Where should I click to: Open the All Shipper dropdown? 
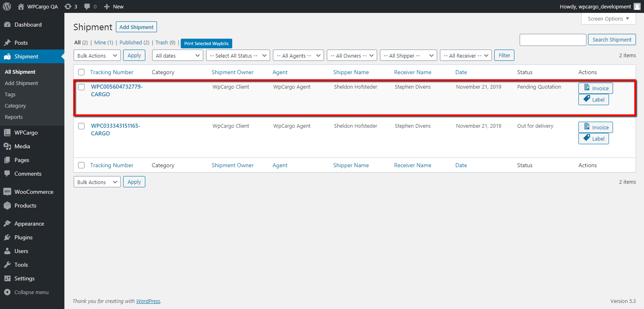tap(409, 56)
